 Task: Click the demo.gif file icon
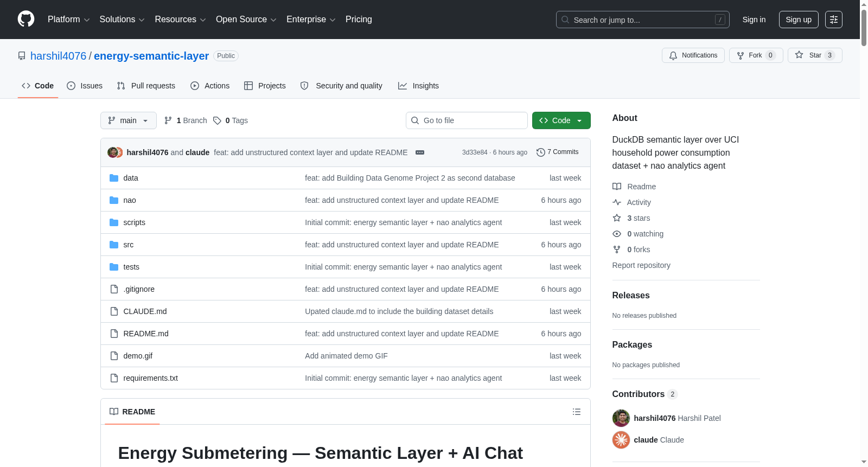point(114,356)
